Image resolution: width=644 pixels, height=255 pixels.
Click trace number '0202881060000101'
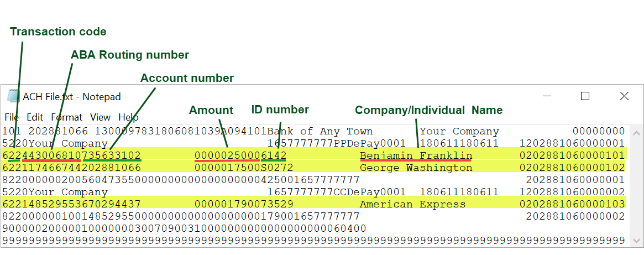pyautogui.click(x=572, y=156)
